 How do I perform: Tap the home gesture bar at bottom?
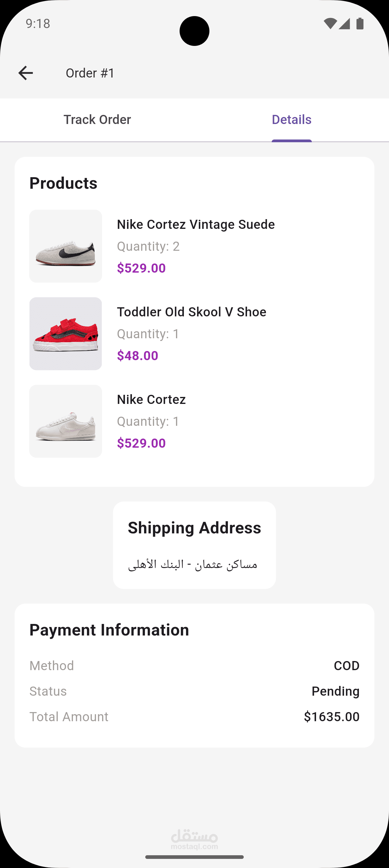[194, 857]
